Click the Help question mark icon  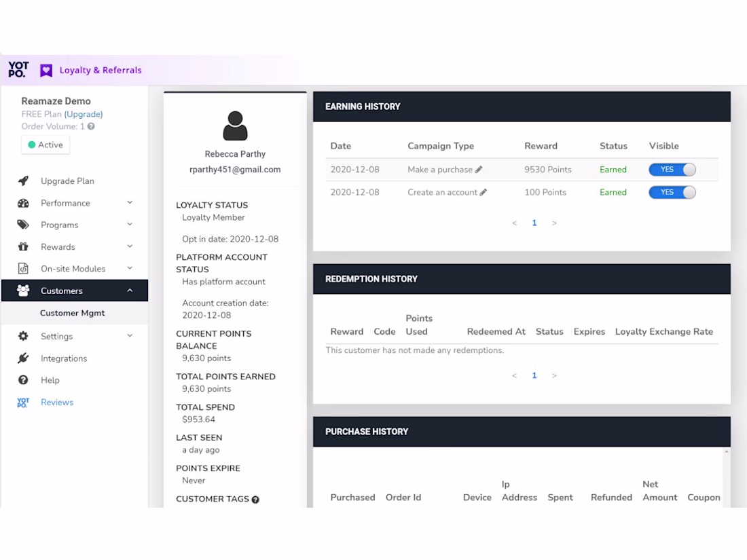click(23, 380)
